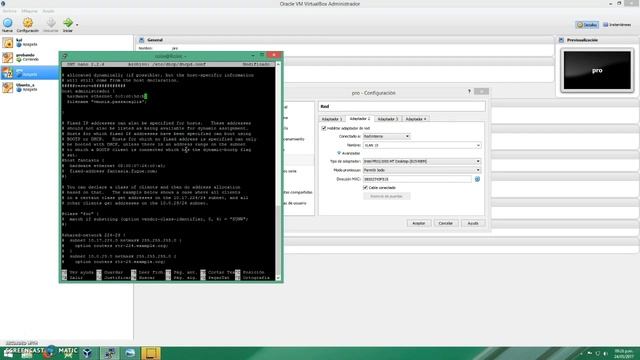Click the terminal window title bar icon
The width and height of the screenshot is (640, 360).
65,56
